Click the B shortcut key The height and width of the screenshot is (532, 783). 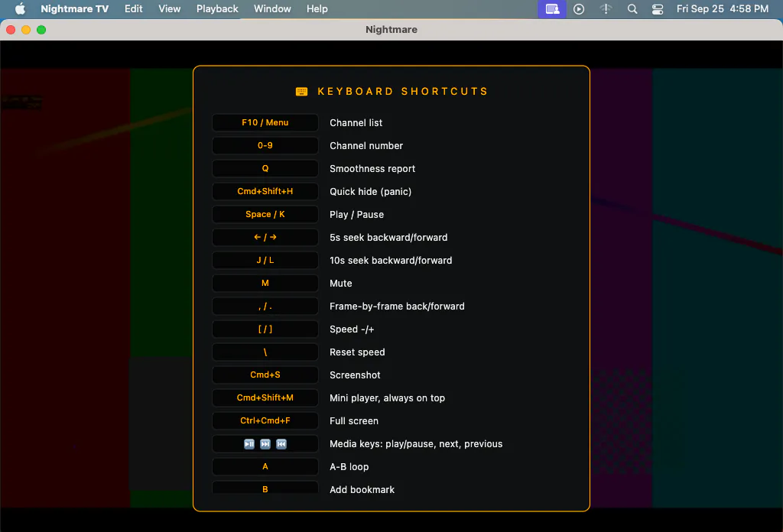click(265, 488)
